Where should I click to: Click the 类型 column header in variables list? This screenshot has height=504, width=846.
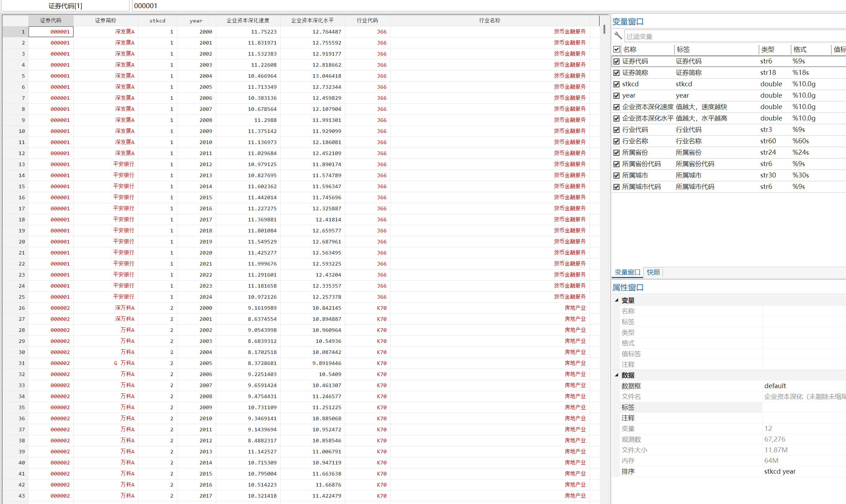tap(768, 50)
